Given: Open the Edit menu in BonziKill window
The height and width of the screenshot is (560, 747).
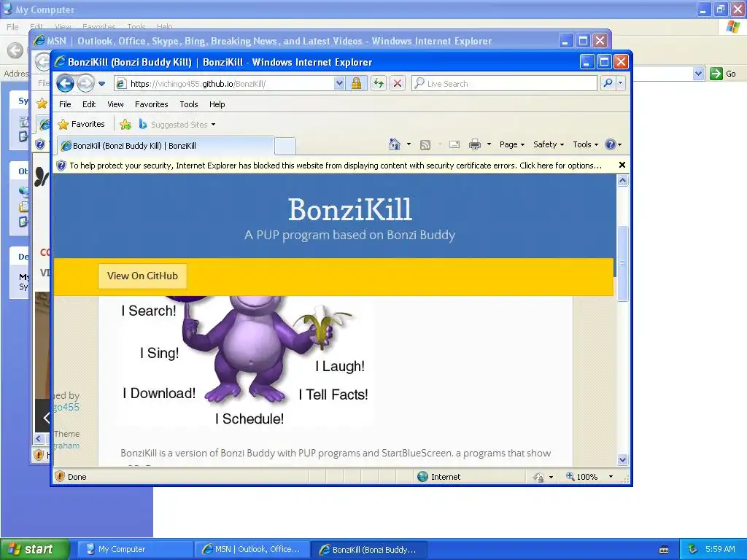Looking at the screenshot, I should pos(88,104).
